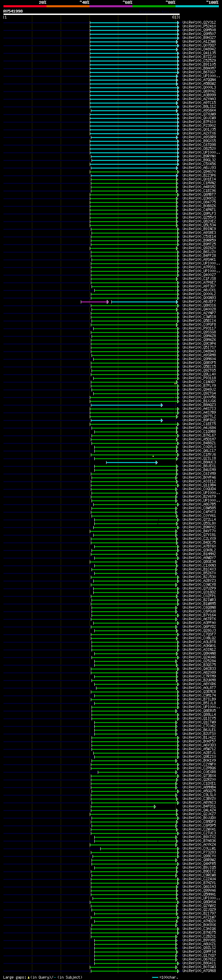Select label UniRef100_B7HZV1
The image size is (222, 980).
tap(199, 883)
